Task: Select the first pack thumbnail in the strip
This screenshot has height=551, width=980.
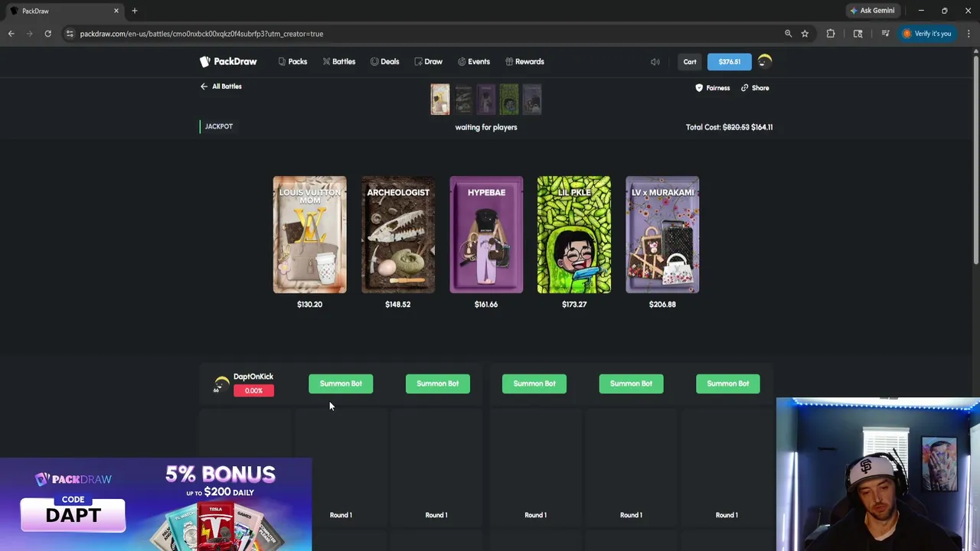Action: [x=440, y=99]
